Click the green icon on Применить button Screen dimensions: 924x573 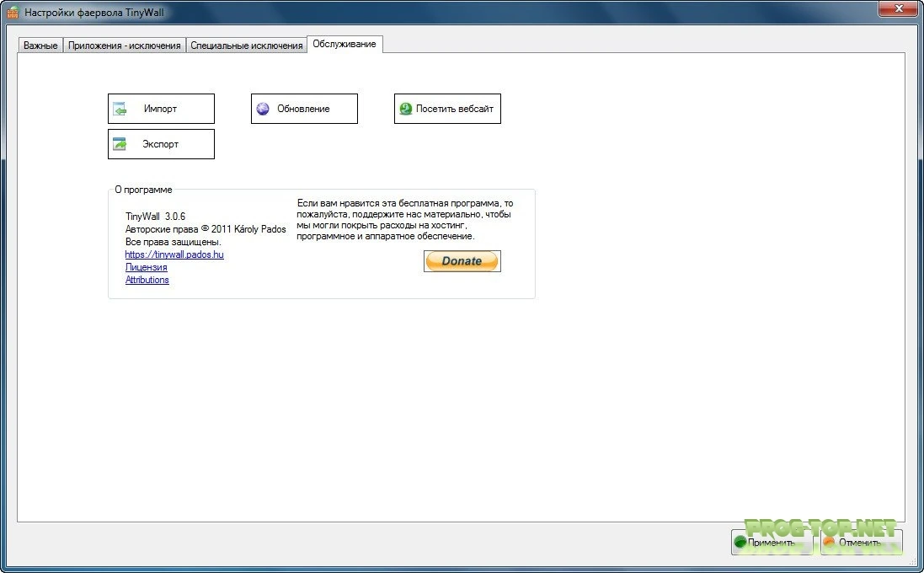pyautogui.click(x=740, y=542)
